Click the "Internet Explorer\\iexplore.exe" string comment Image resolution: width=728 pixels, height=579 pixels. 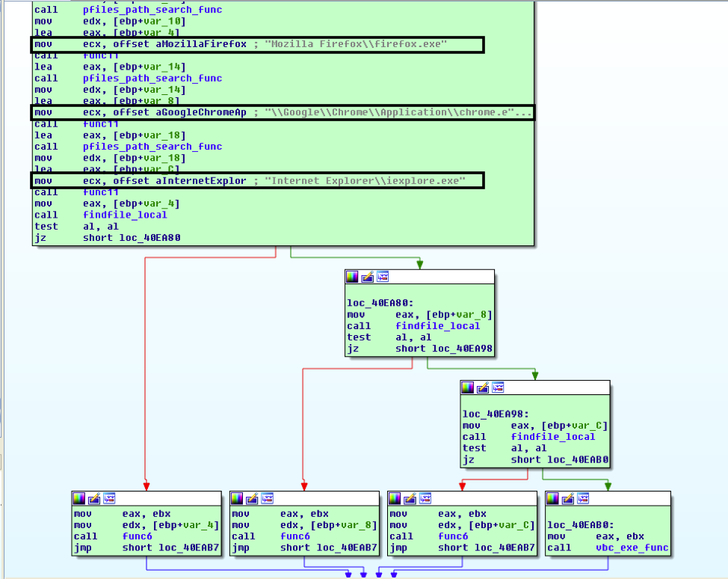point(365,181)
